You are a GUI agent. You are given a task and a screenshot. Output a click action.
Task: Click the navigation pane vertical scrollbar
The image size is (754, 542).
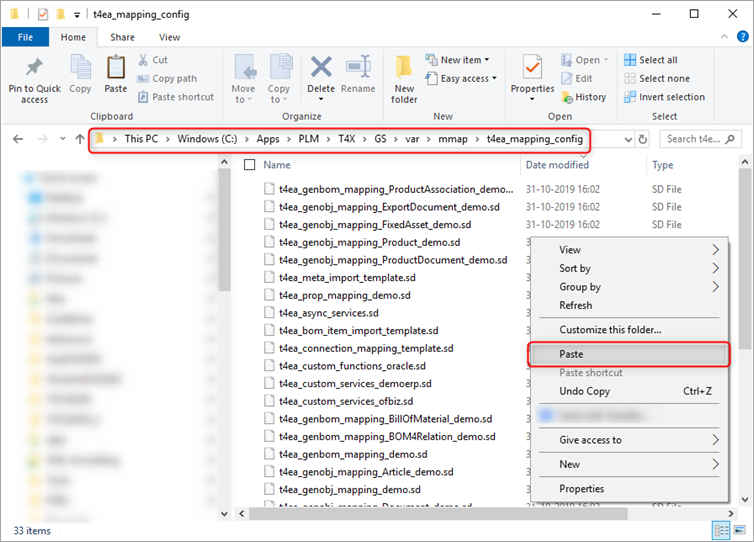(224, 230)
